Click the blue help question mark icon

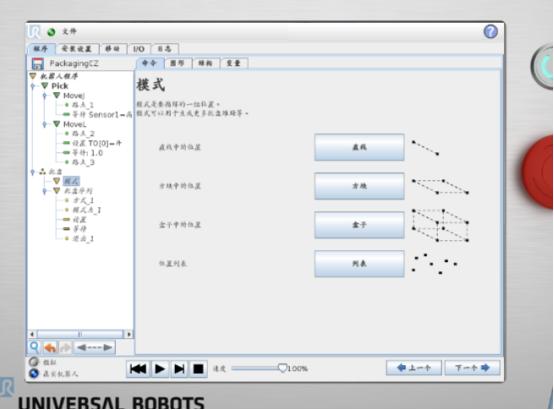point(490,32)
